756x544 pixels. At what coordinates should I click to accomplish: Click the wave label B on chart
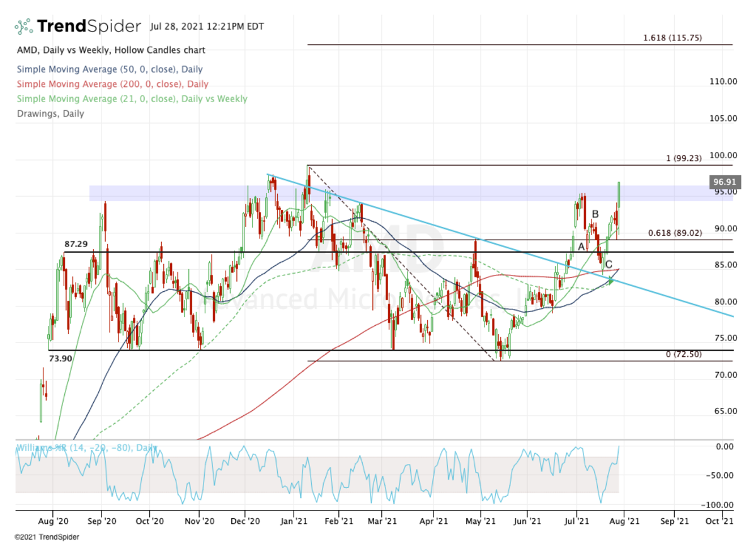[595, 214]
